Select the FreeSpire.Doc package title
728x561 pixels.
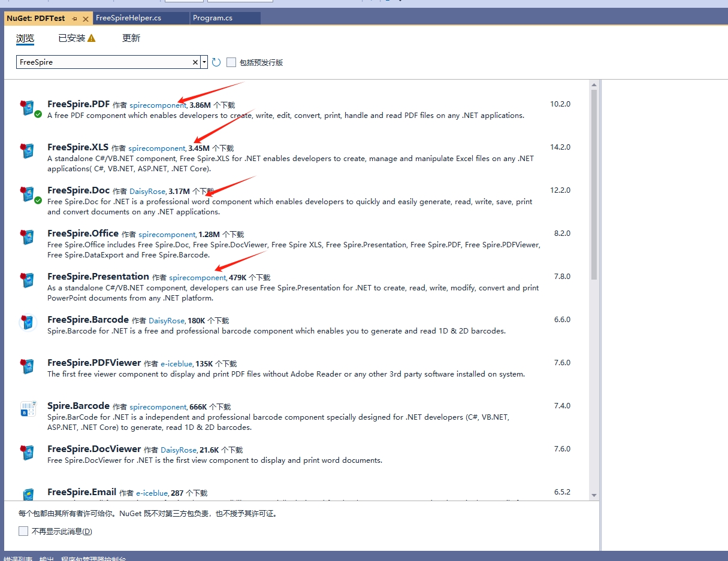click(78, 190)
